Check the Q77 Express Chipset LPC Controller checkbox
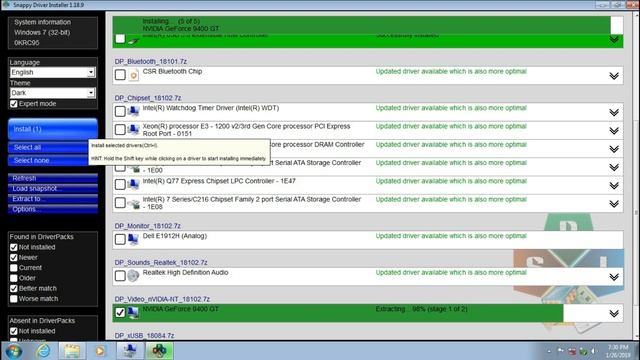Image resolution: width=640 pixels, height=360 pixels. coord(120,184)
